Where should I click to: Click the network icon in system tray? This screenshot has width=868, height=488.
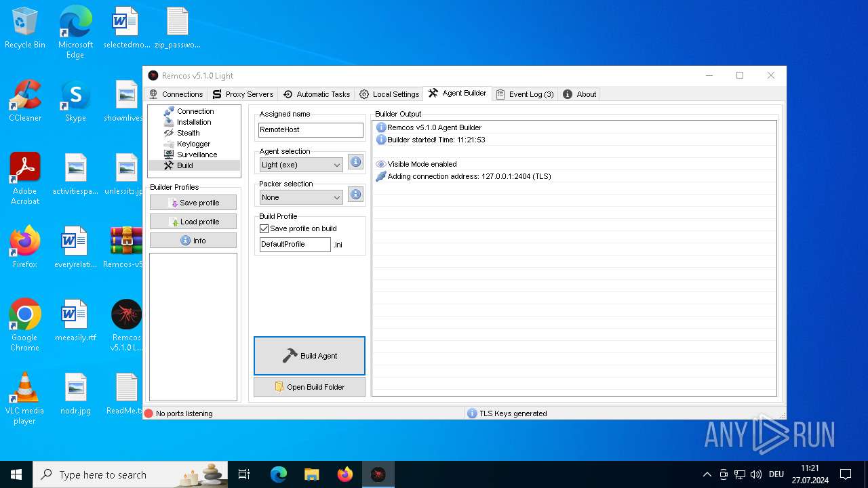[740, 474]
